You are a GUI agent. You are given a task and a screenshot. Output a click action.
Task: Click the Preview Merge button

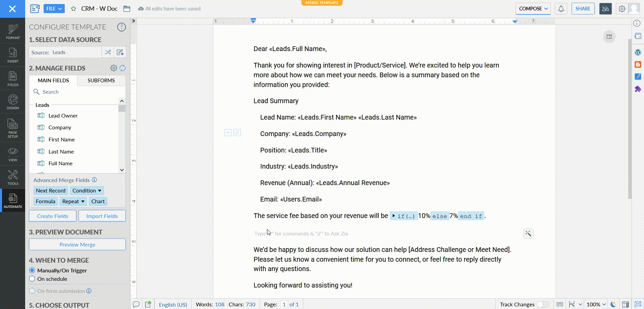pyautogui.click(x=77, y=245)
